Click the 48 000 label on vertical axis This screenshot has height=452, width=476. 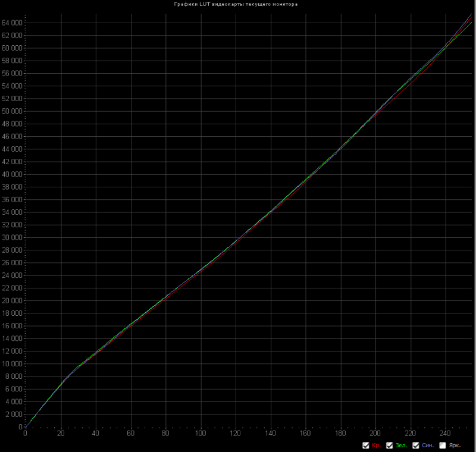tap(12, 124)
